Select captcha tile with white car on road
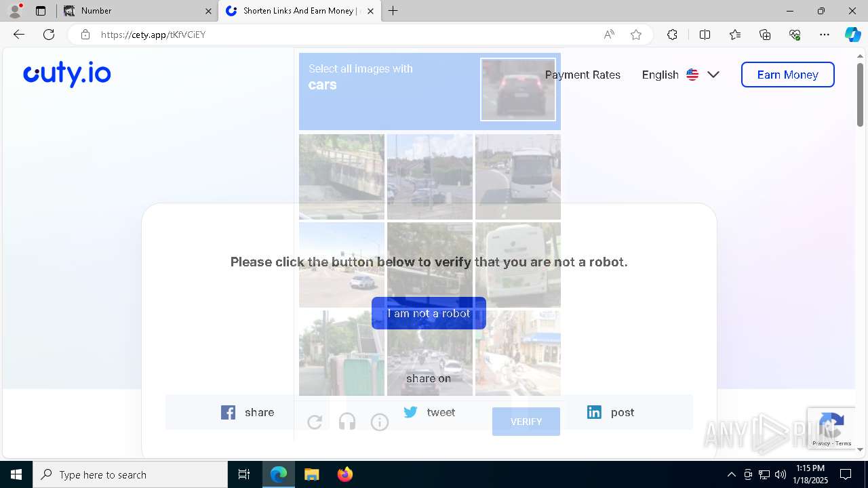 click(342, 265)
